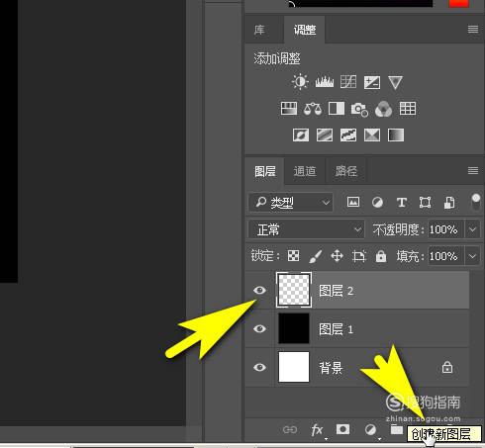485x448 pixels.
Task: Expand the 填充 fill slider arrow
Action: pos(472,256)
